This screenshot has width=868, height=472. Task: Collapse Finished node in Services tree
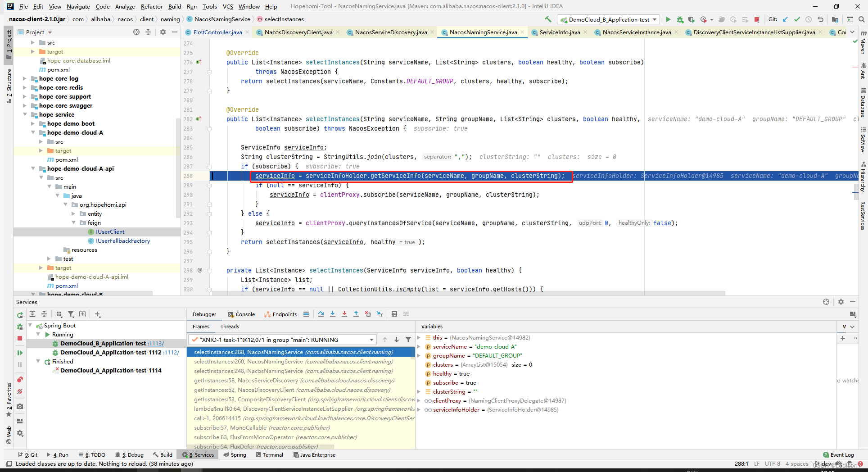[x=38, y=361]
